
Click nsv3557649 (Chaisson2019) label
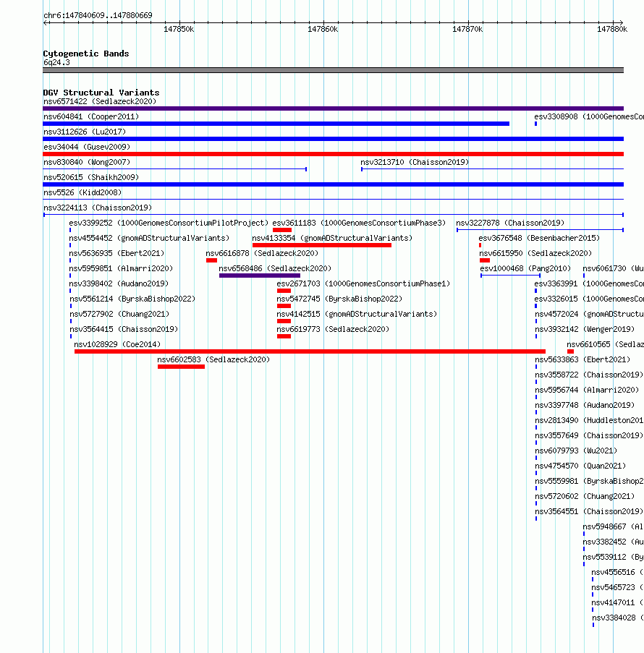[589, 435]
